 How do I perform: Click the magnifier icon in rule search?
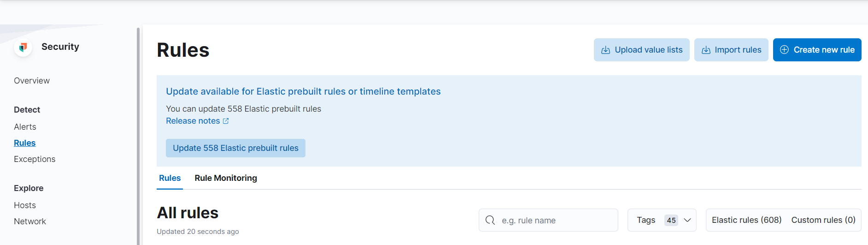click(490, 220)
